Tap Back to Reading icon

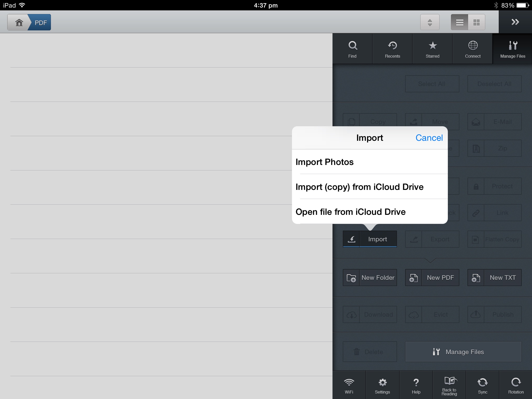click(x=449, y=385)
